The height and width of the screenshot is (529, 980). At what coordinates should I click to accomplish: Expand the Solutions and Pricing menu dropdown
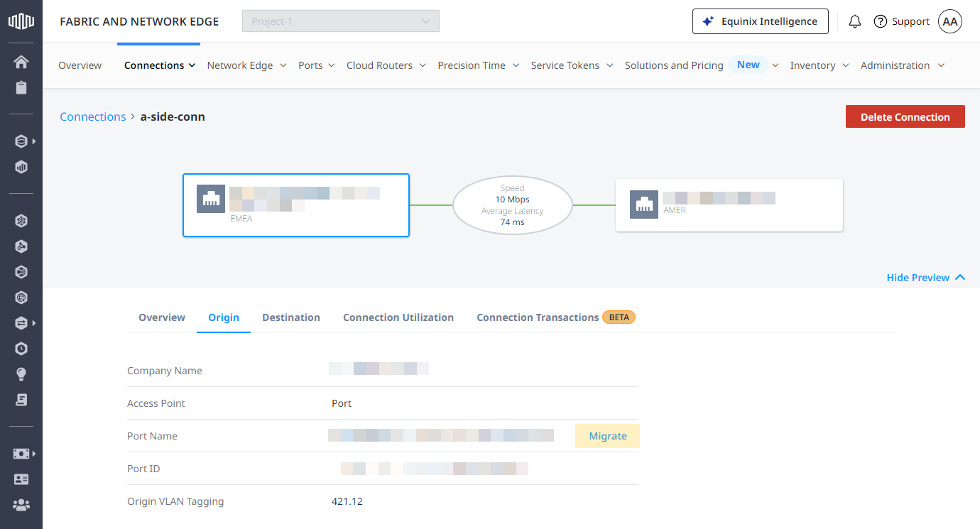point(775,65)
